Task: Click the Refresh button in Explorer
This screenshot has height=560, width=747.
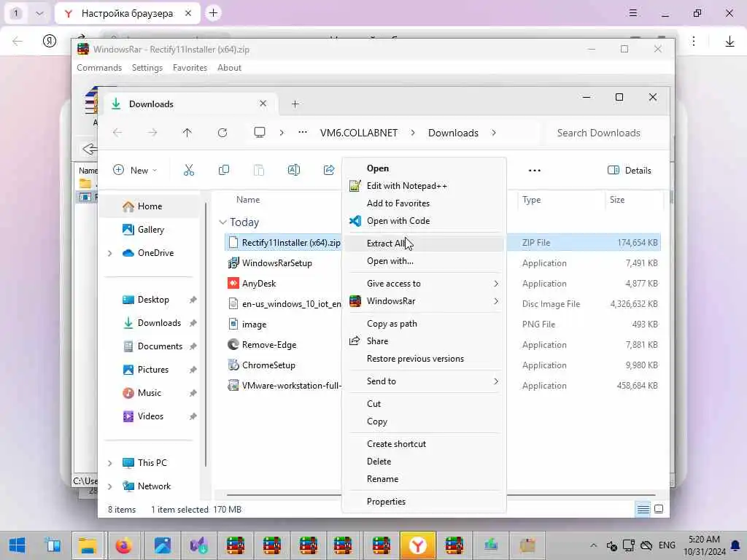Action: pos(222,133)
